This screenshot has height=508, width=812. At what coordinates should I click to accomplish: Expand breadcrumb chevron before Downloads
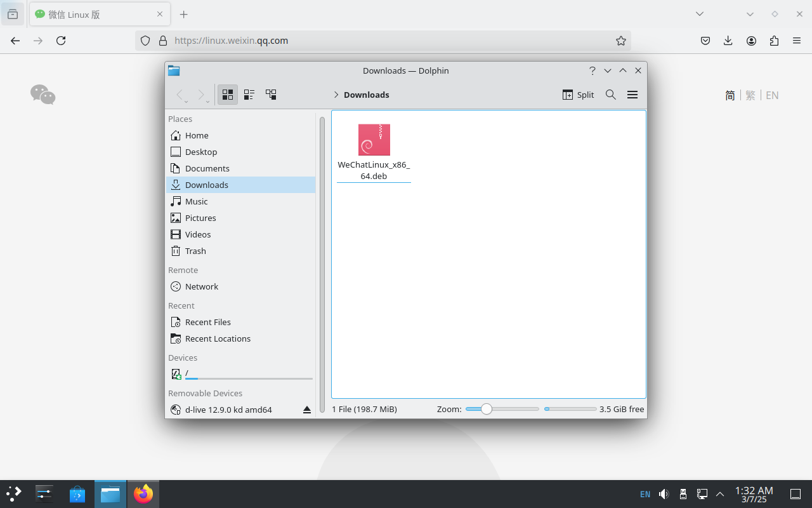coord(336,95)
